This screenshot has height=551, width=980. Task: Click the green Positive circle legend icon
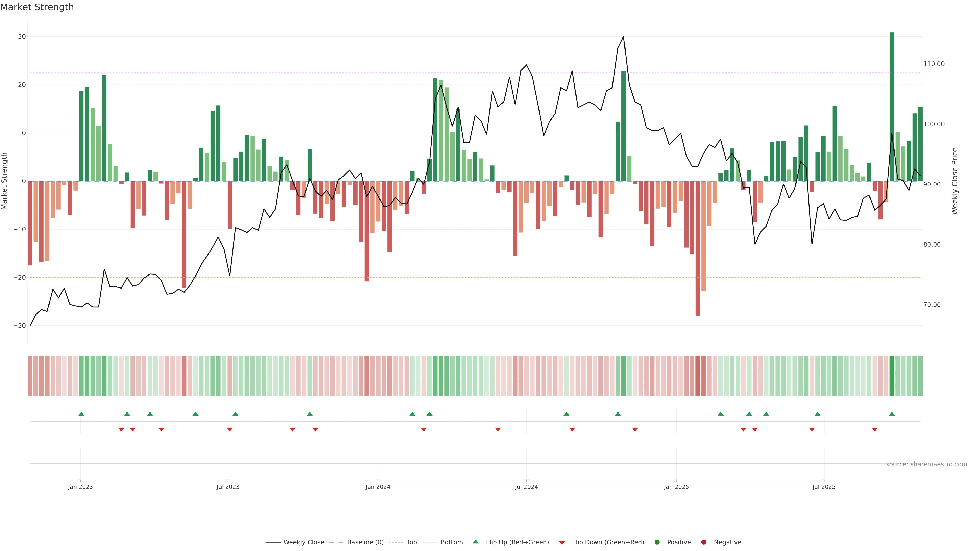pyautogui.click(x=657, y=542)
